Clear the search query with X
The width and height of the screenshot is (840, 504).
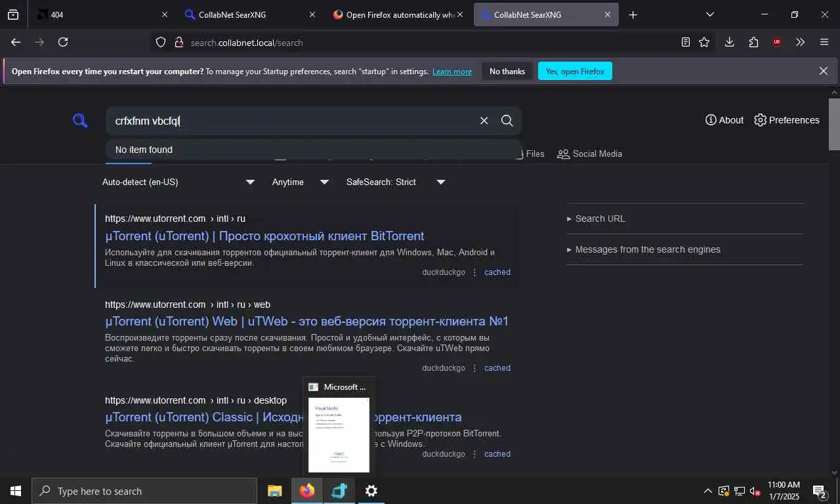(x=484, y=121)
